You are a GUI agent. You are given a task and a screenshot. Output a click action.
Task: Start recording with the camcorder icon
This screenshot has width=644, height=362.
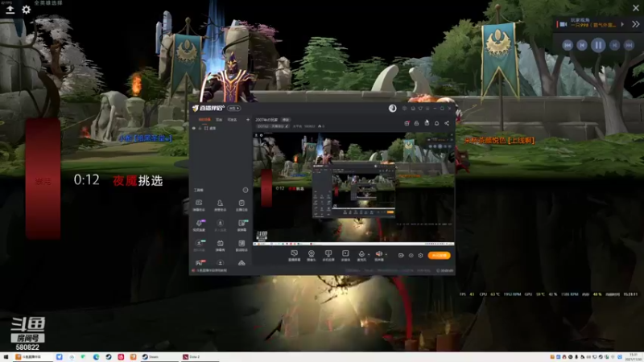pos(401,255)
